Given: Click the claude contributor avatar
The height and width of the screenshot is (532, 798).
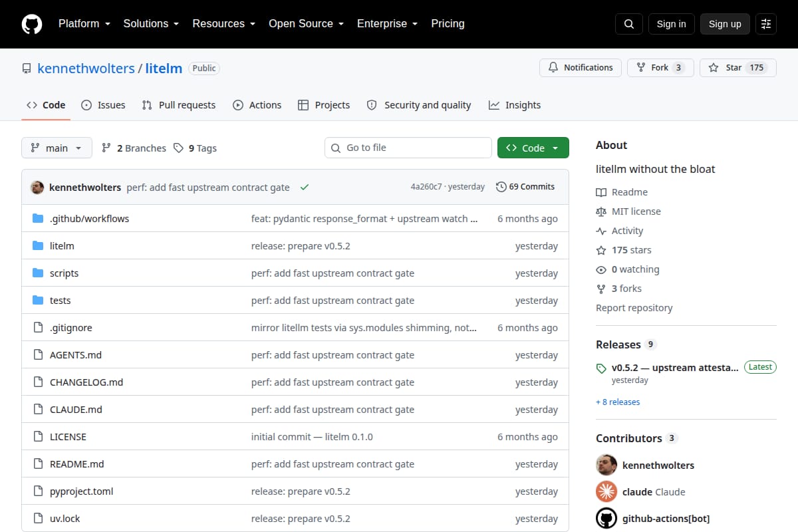Looking at the screenshot, I should [x=606, y=492].
